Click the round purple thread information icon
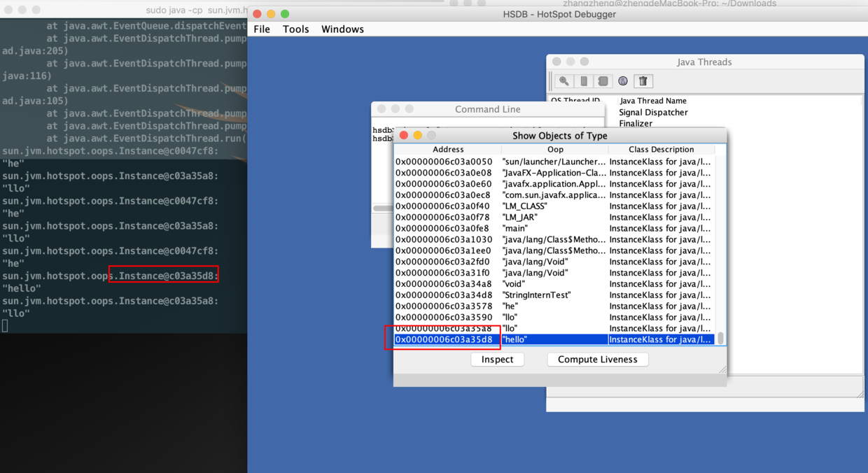 [x=623, y=81]
